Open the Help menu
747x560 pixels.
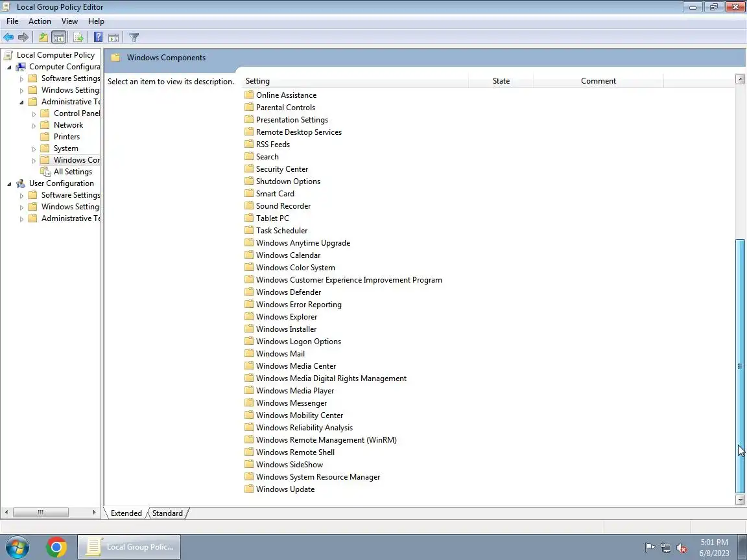click(x=96, y=21)
